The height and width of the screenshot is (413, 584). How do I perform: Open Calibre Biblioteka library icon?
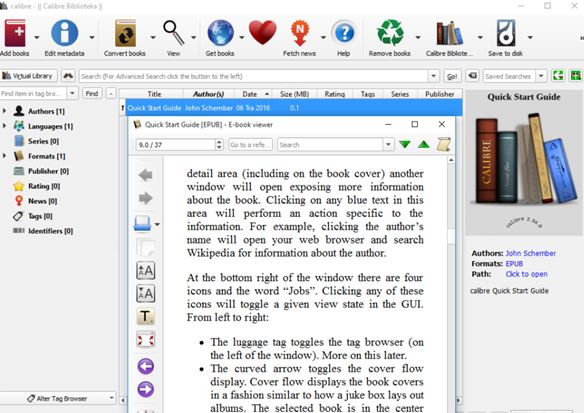pos(450,33)
